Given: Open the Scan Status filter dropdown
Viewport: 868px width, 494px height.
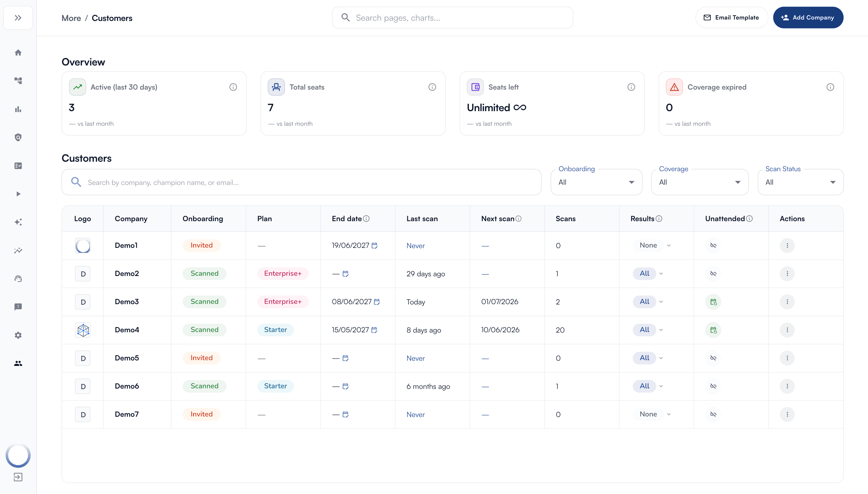Looking at the screenshot, I should click(801, 182).
